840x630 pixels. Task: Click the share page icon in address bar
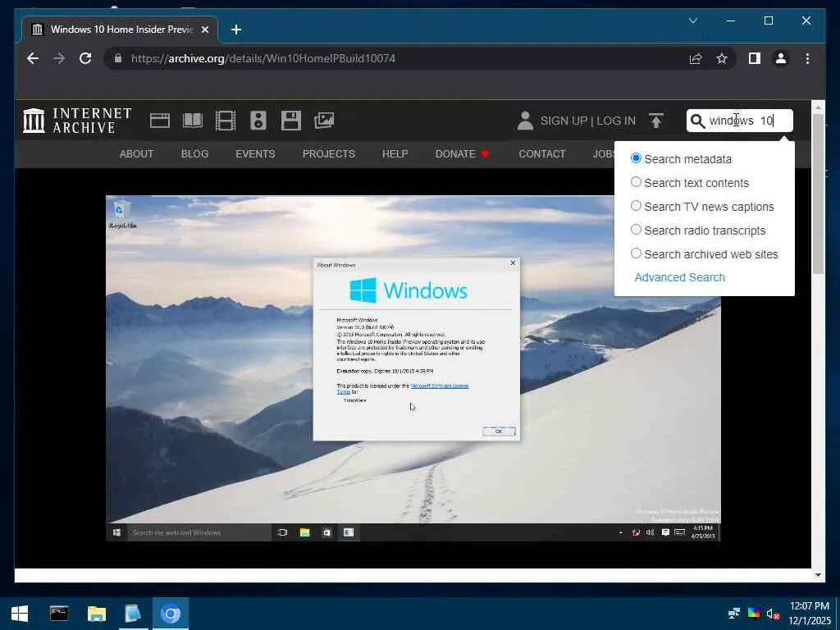click(696, 58)
